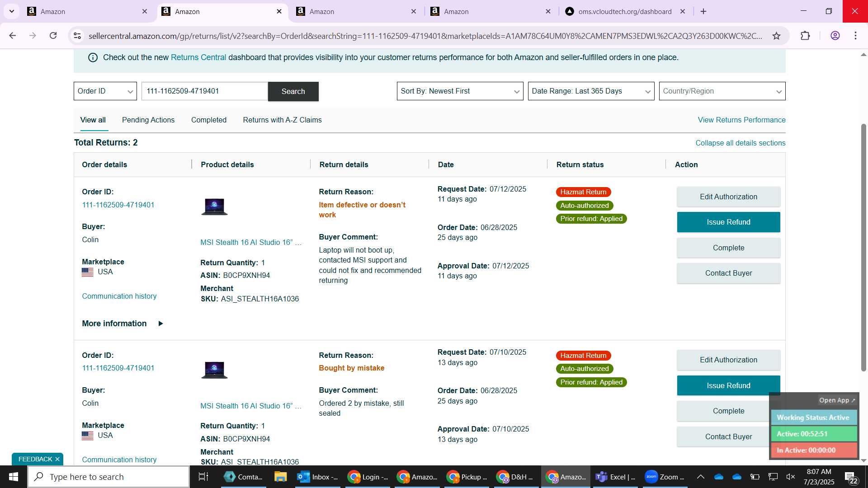Viewport: 868px width, 488px height.
Task: Open the Returns Central link
Action: coord(198,57)
